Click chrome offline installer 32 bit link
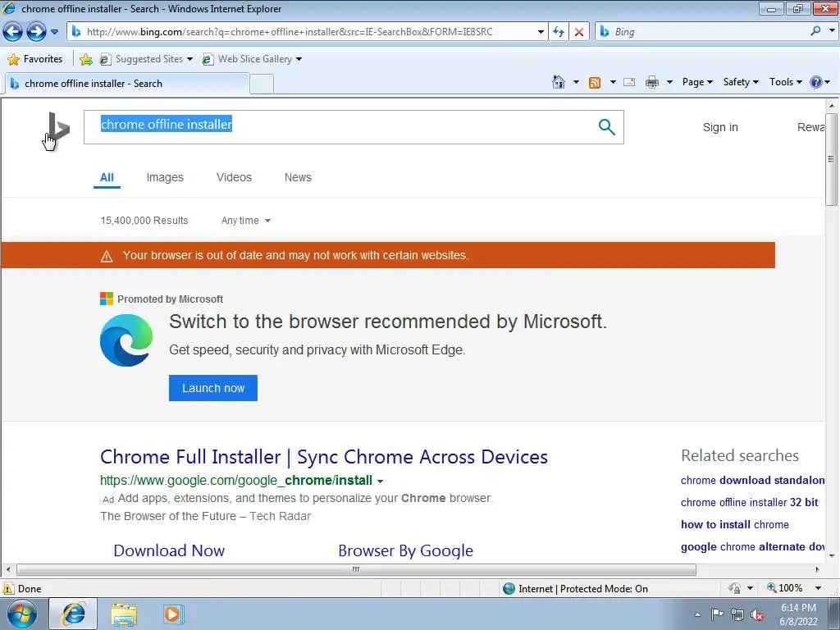This screenshot has height=630, width=840. 750,503
